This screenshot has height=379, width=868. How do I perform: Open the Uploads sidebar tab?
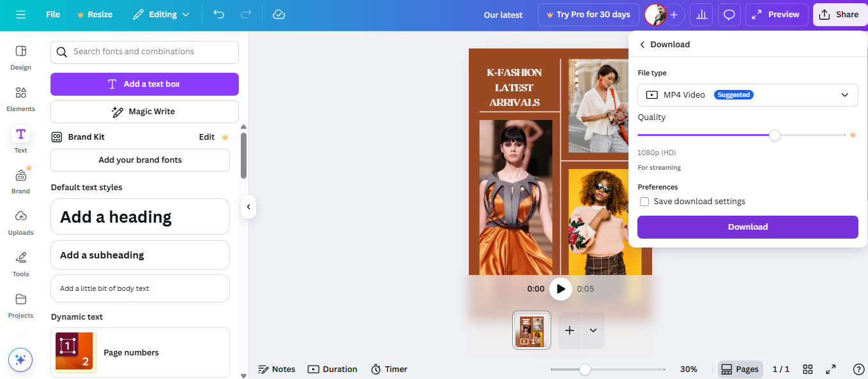click(20, 223)
